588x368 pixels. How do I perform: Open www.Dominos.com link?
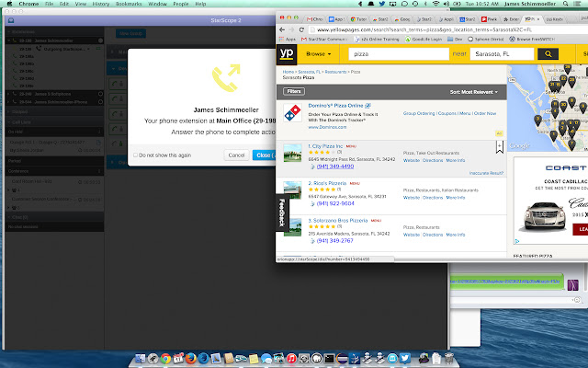327,127
